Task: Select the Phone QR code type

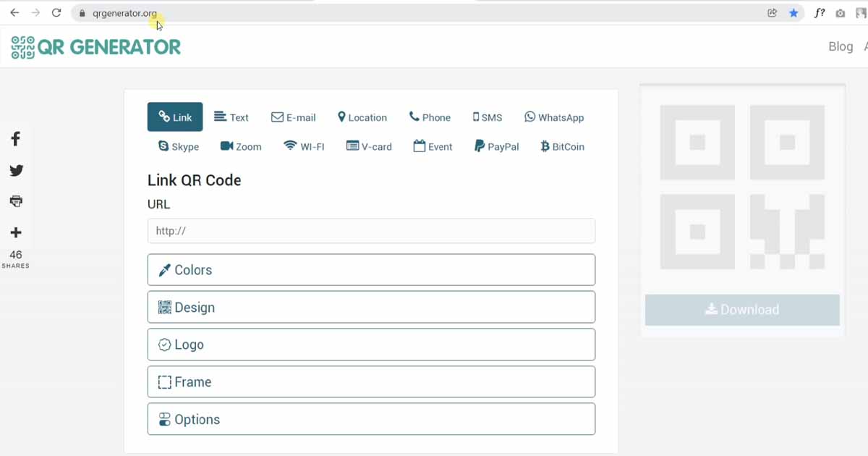Action: [x=430, y=117]
